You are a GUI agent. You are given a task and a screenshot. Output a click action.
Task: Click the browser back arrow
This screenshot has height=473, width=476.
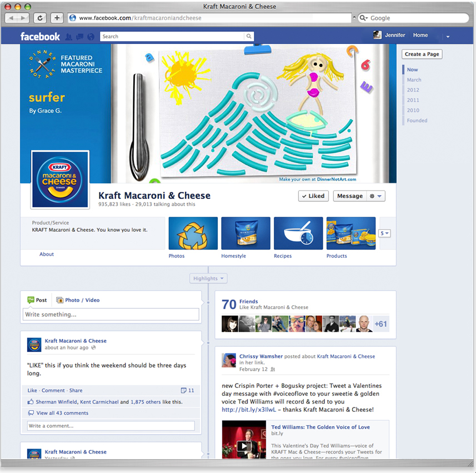tap(11, 18)
